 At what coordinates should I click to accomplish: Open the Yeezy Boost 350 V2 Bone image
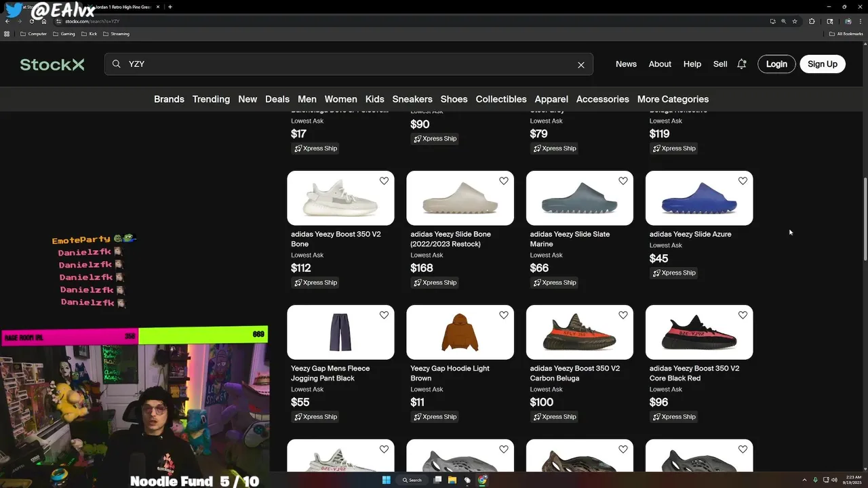point(340,198)
